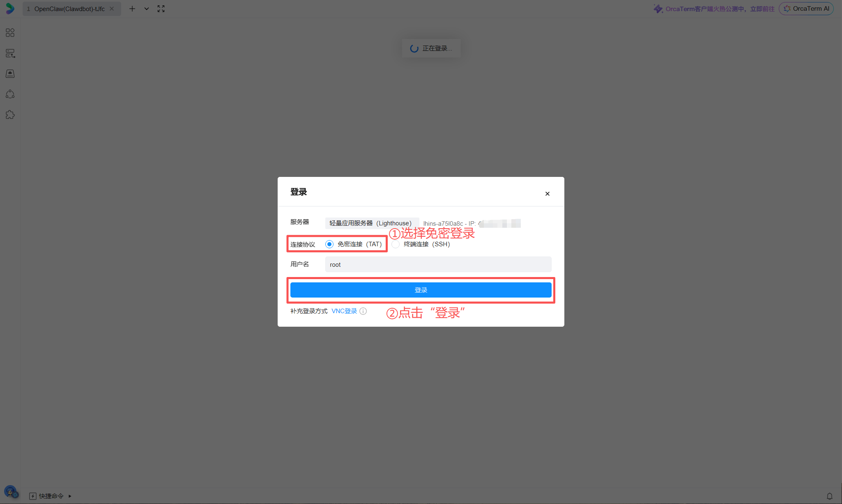
Task: Click inside the root username field
Action: pos(438,264)
